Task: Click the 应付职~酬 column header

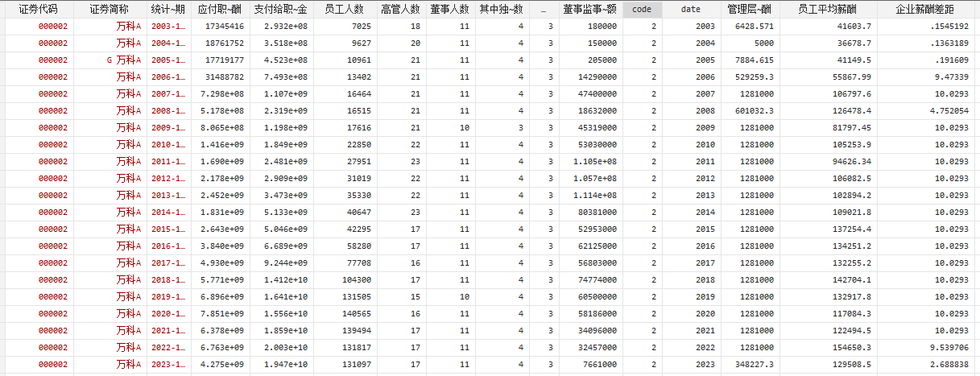Action: point(219,9)
